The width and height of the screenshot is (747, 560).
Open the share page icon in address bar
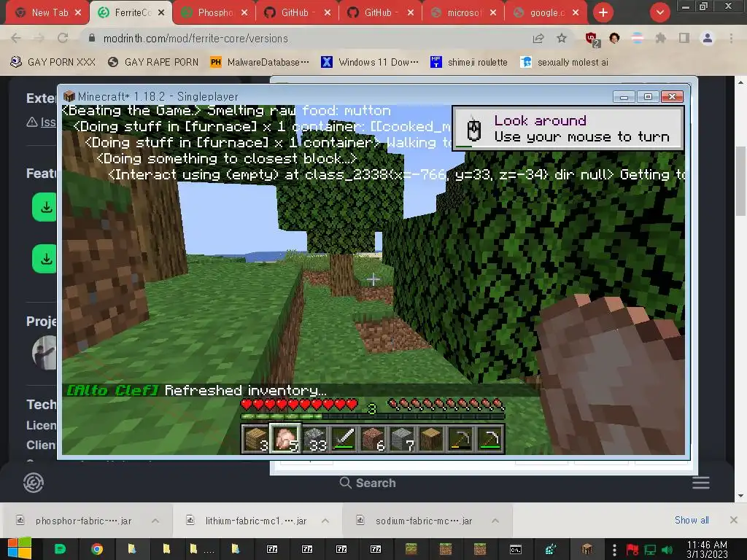(x=538, y=38)
